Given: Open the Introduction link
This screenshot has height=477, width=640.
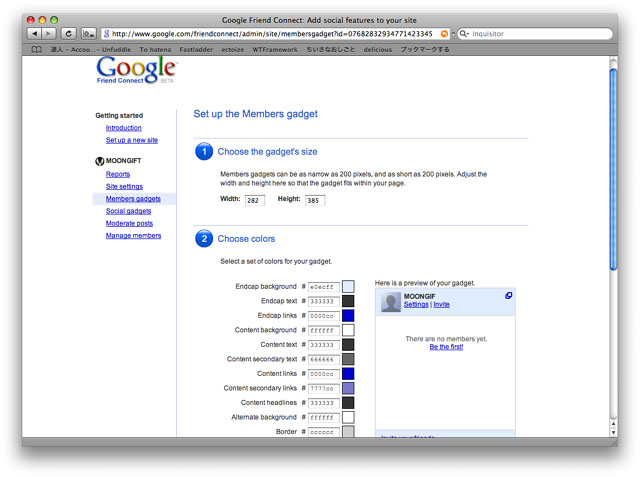Looking at the screenshot, I should [124, 128].
